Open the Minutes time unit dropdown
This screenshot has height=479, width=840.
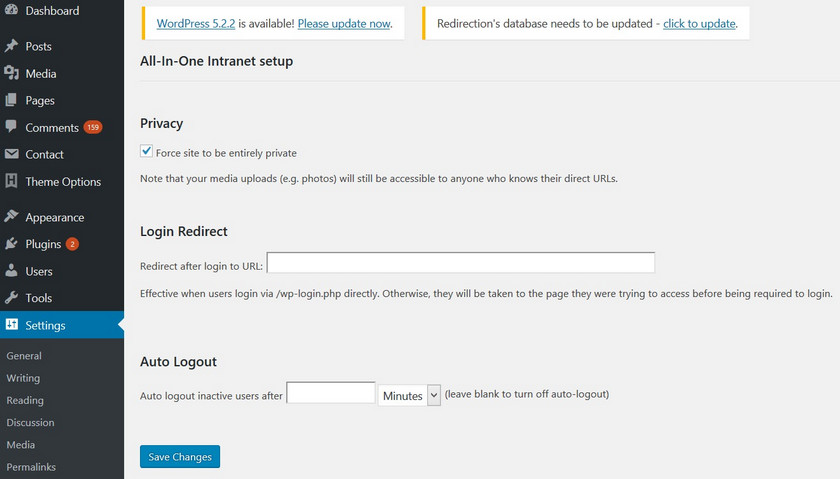[409, 395]
